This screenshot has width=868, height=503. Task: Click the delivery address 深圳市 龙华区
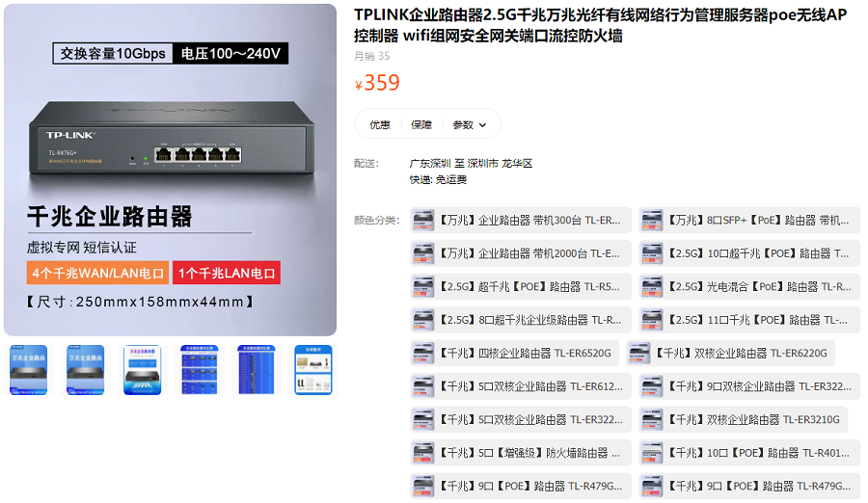tap(500, 163)
